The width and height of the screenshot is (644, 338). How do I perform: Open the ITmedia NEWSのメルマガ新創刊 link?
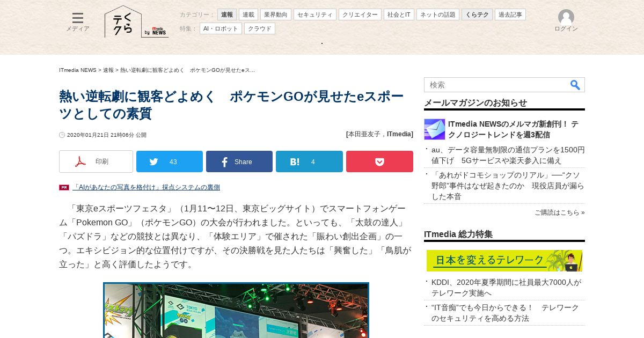point(513,129)
